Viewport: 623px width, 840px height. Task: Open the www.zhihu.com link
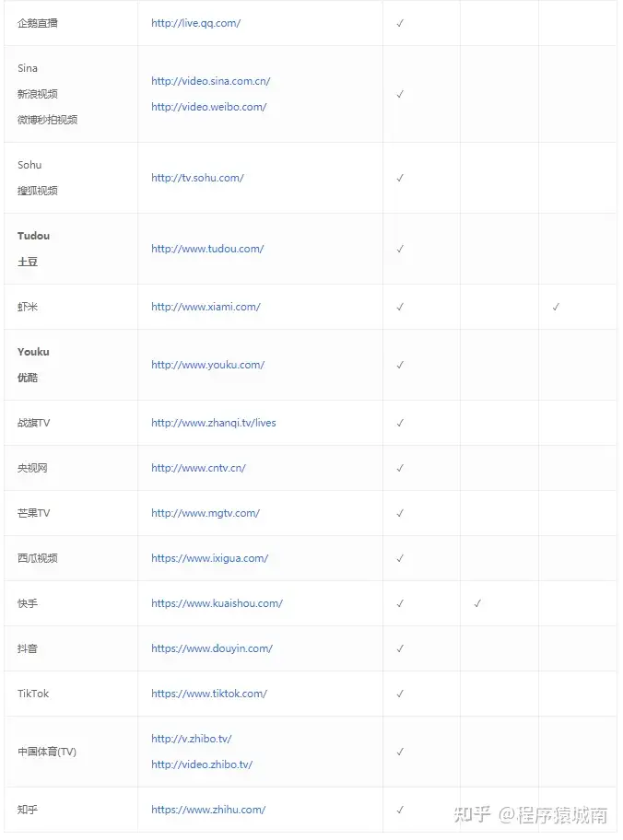point(208,810)
